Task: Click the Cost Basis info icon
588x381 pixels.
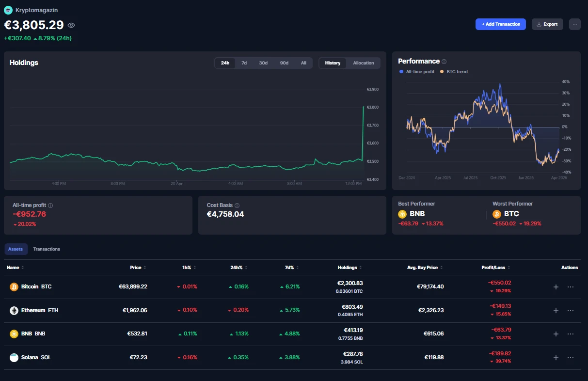Action: tap(237, 206)
